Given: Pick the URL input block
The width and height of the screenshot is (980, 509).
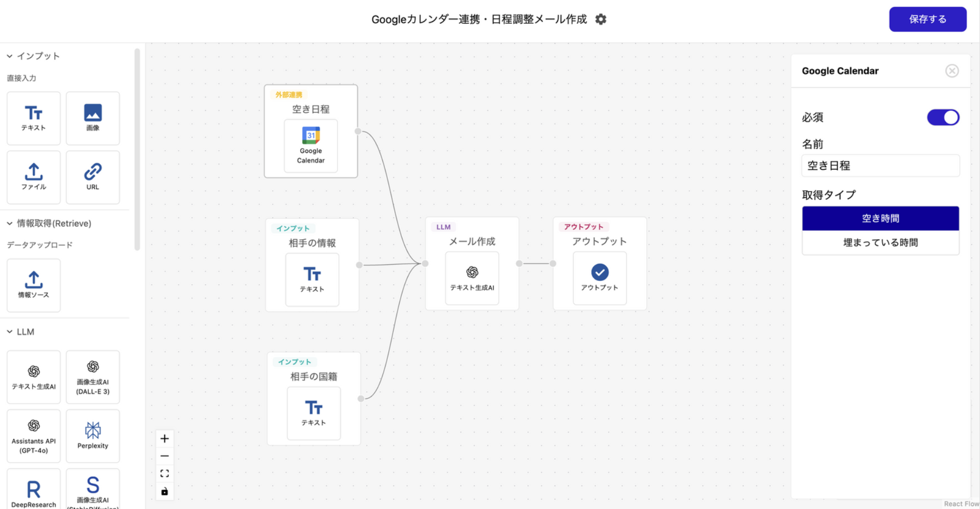Looking at the screenshot, I should (92, 177).
